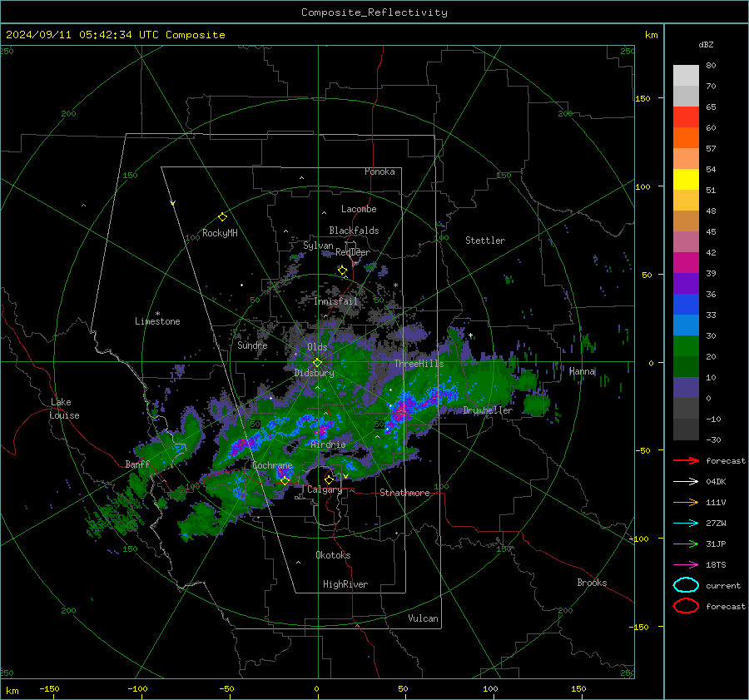Click the Okotoks city label
This screenshot has width=749, height=700.
(x=333, y=555)
